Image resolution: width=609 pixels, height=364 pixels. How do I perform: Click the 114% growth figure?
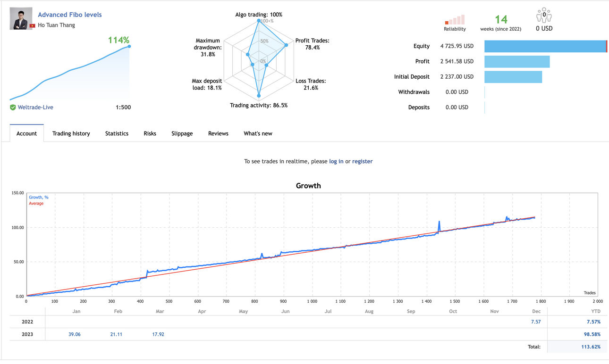pyautogui.click(x=118, y=41)
